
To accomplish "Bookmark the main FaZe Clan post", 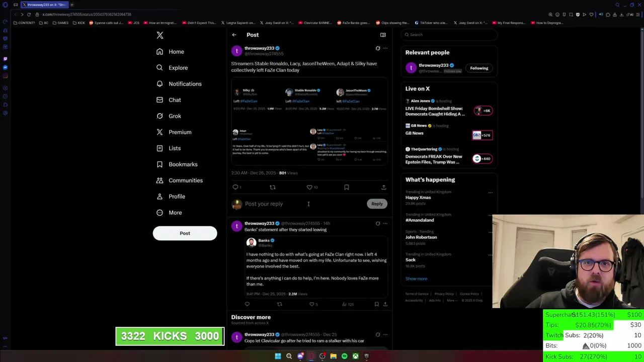I will (x=347, y=187).
